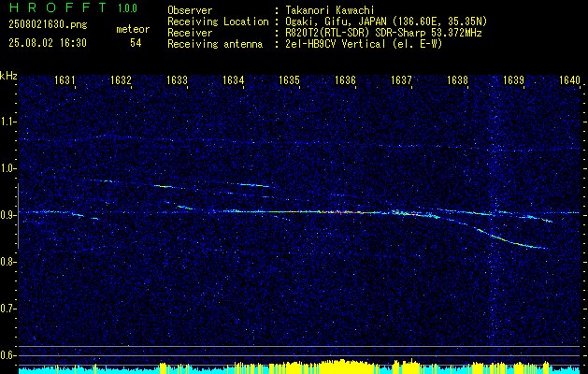
Task: Click the Receiving antenna field label
Action: 215,44
